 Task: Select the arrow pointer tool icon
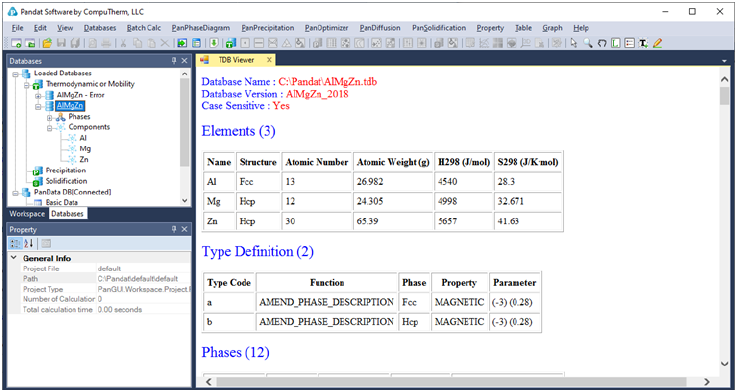tap(574, 43)
